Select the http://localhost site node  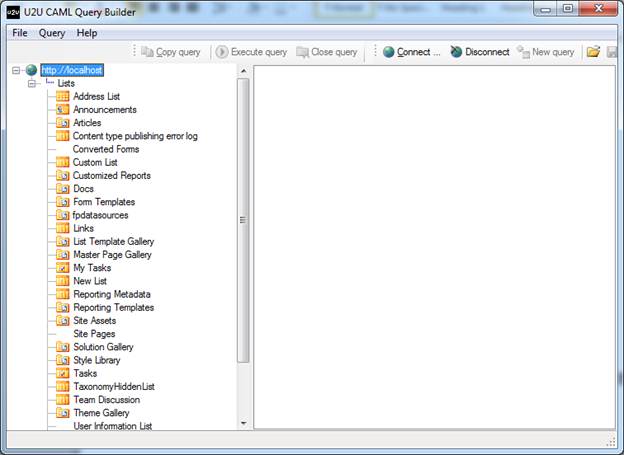pos(72,70)
